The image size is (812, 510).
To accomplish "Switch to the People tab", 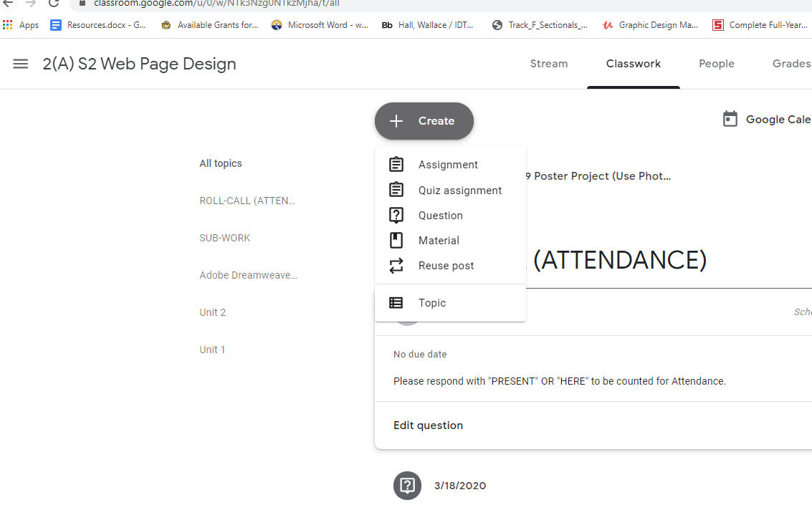I will pos(716,64).
